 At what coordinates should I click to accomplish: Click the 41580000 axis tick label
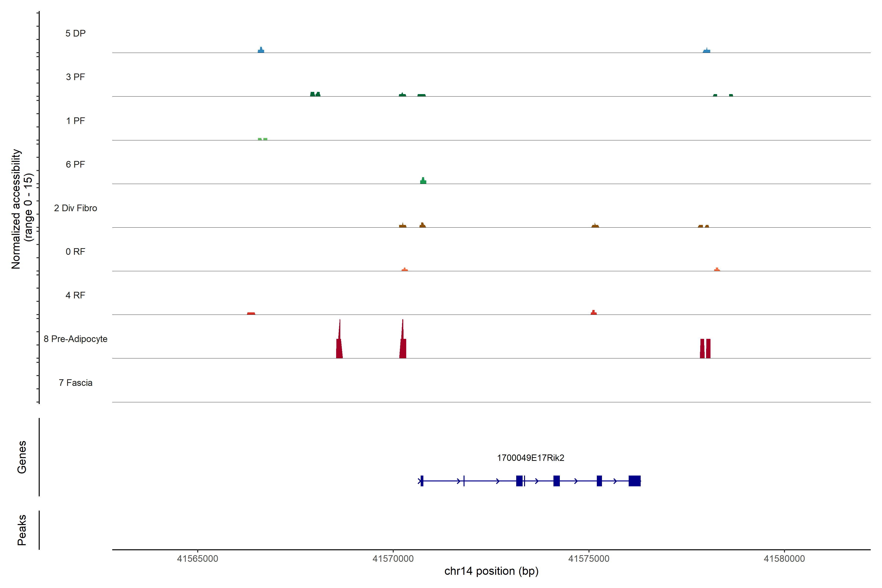point(784,559)
